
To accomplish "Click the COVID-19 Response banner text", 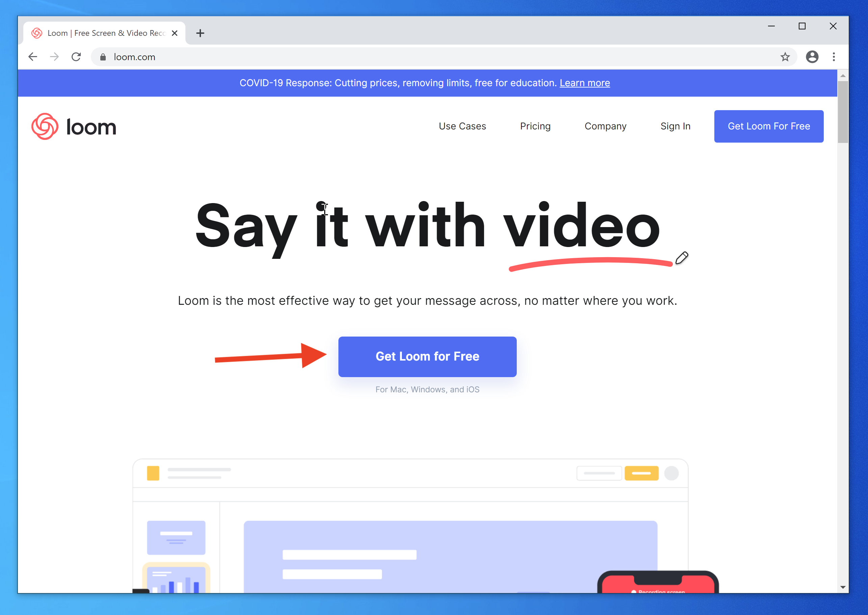I will tap(399, 83).
